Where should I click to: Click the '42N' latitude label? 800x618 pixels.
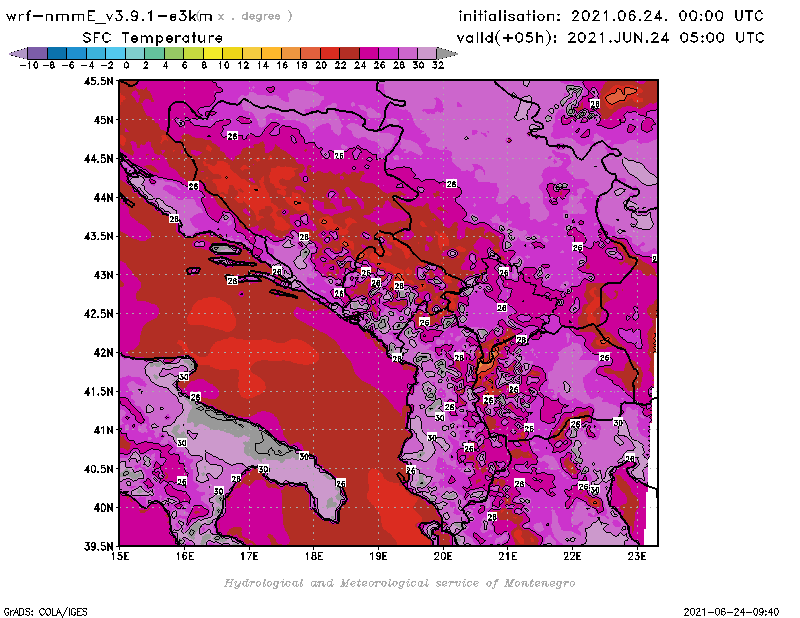point(103,353)
